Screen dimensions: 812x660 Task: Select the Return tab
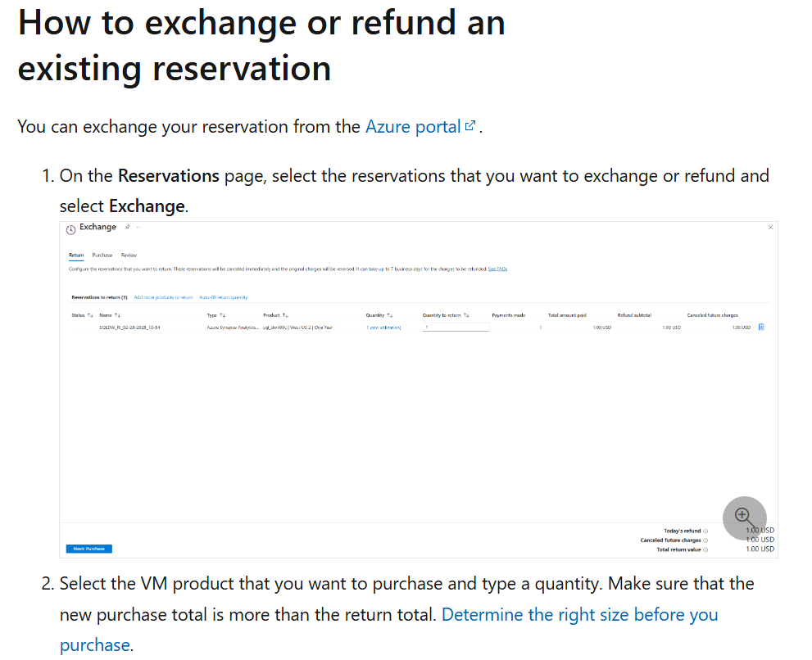click(x=76, y=255)
